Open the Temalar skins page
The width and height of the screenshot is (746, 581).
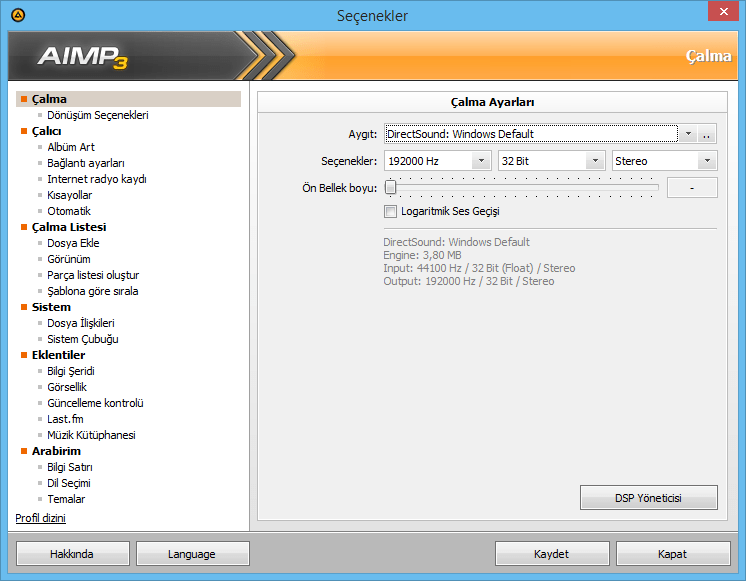tap(66, 499)
